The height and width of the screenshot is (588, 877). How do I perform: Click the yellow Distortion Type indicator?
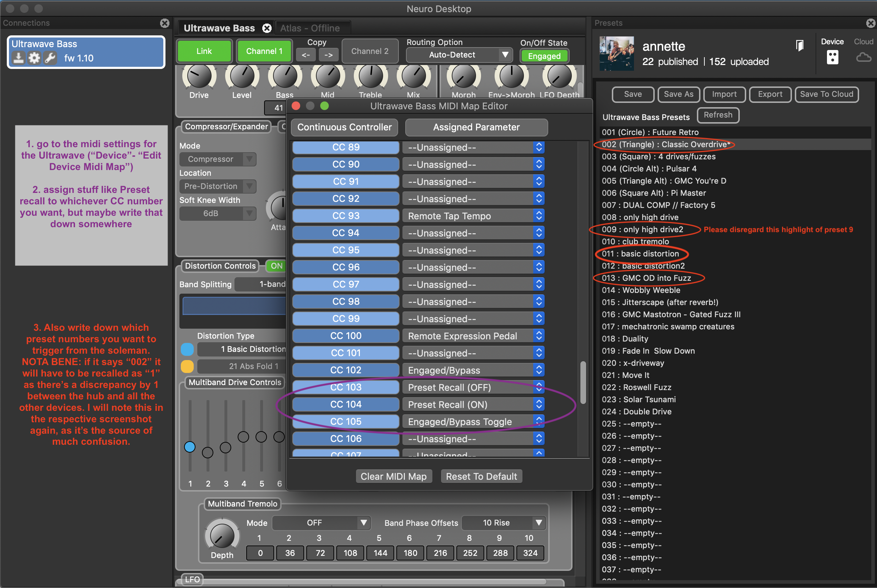[x=187, y=367]
